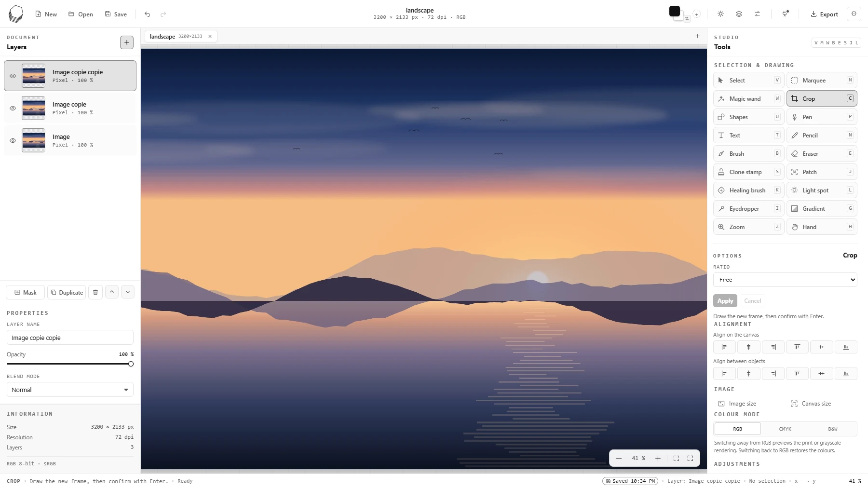Viewport: 868px width, 488px height.
Task: Activate the Text tool
Action: point(748,136)
